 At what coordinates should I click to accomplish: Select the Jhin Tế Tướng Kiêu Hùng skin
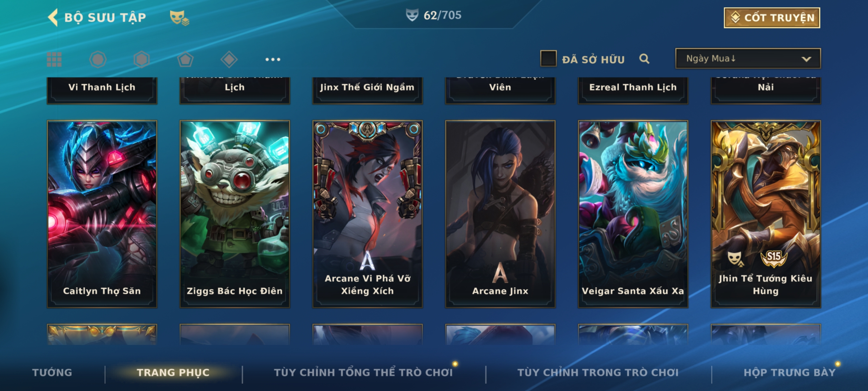coord(766,214)
